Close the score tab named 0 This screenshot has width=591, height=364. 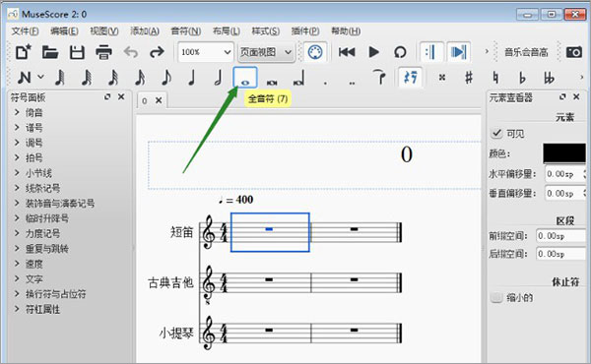(159, 100)
